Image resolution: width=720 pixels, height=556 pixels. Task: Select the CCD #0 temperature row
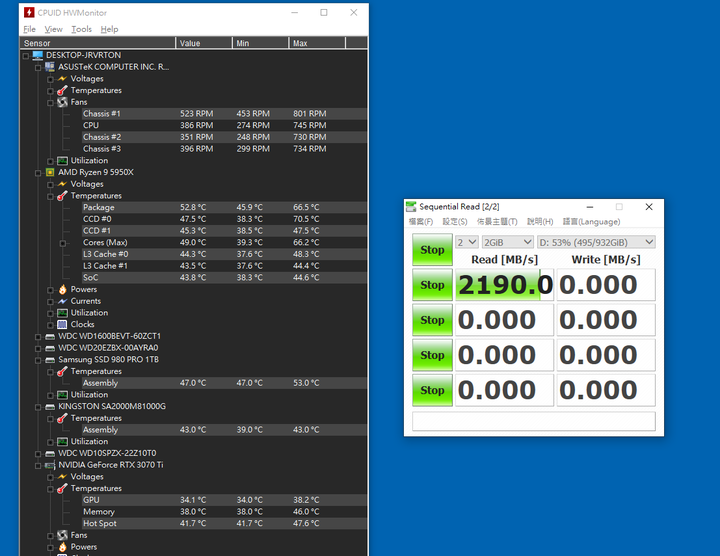click(224, 219)
